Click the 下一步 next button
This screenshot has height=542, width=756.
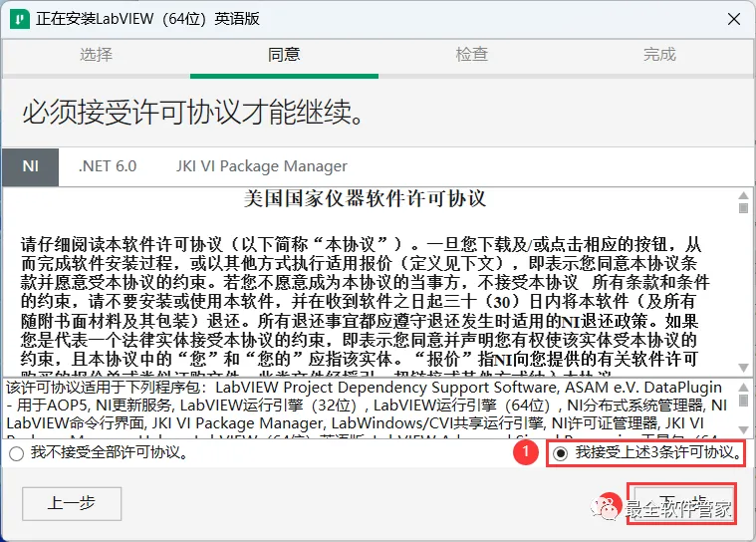tap(681, 504)
